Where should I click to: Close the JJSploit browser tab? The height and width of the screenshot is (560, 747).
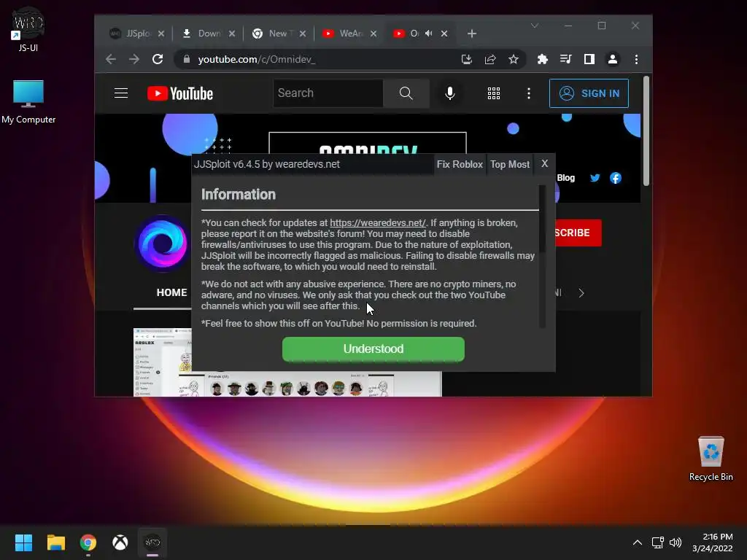pyautogui.click(x=161, y=34)
